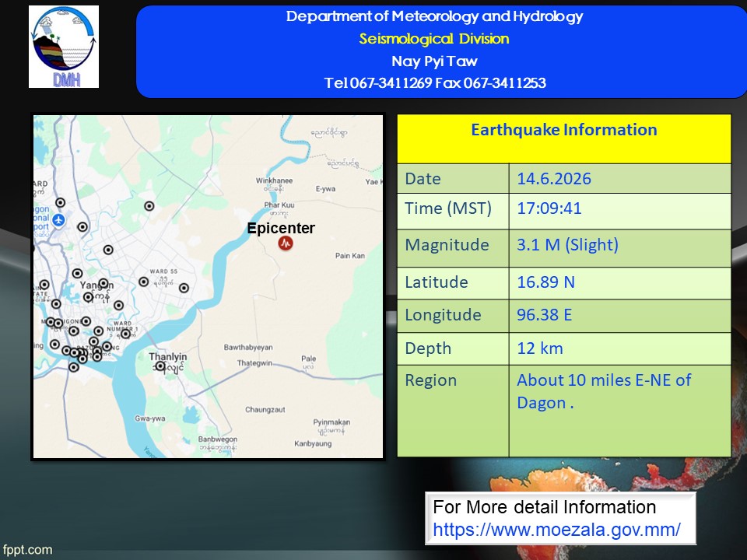Image resolution: width=747 pixels, height=560 pixels.
Task: Click the 'Nay Pyi Taw' header text
Action: point(434,61)
